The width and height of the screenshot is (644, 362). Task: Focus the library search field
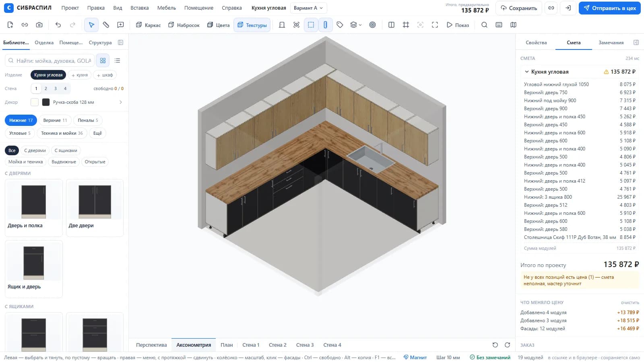[50, 61]
